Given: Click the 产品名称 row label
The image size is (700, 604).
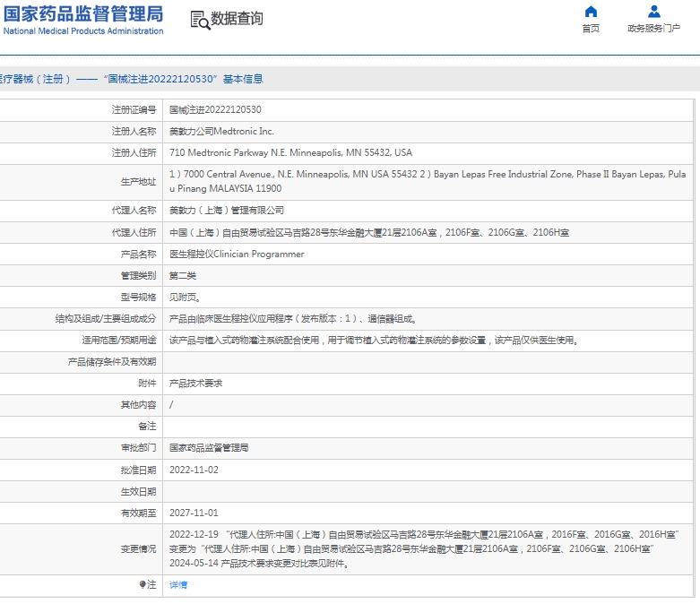Looking at the screenshot, I should click(x=138, y=254).
